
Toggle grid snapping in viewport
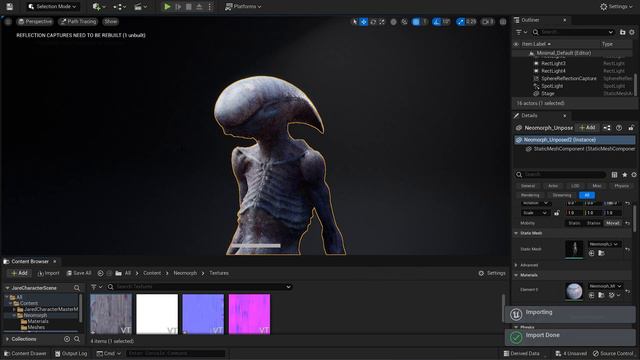(416, 22)
